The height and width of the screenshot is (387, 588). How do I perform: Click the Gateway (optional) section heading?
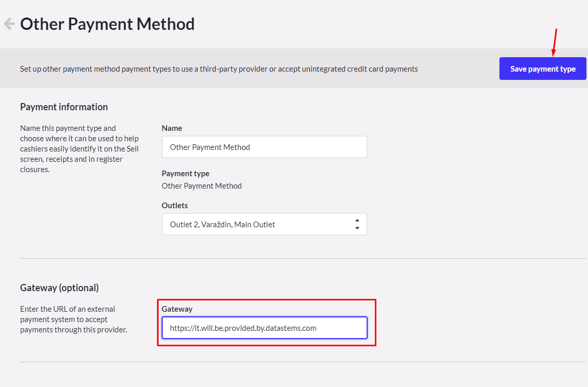[x=59, y=288]
